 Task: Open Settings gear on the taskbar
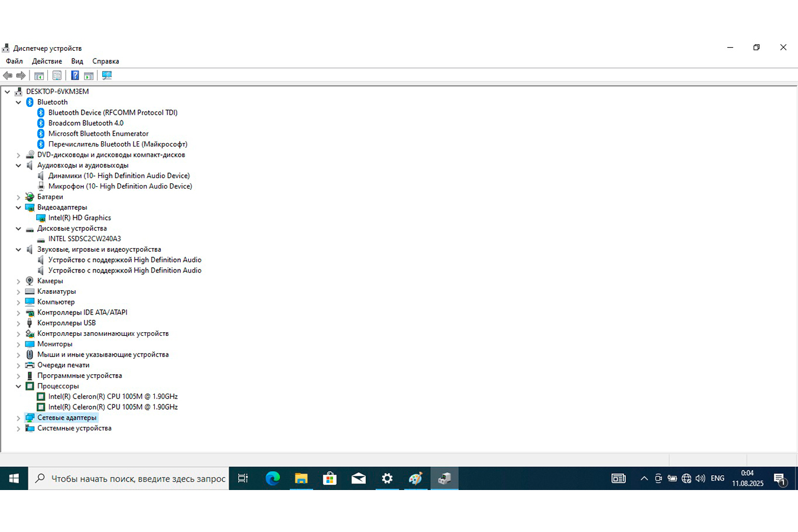[387, 478]
